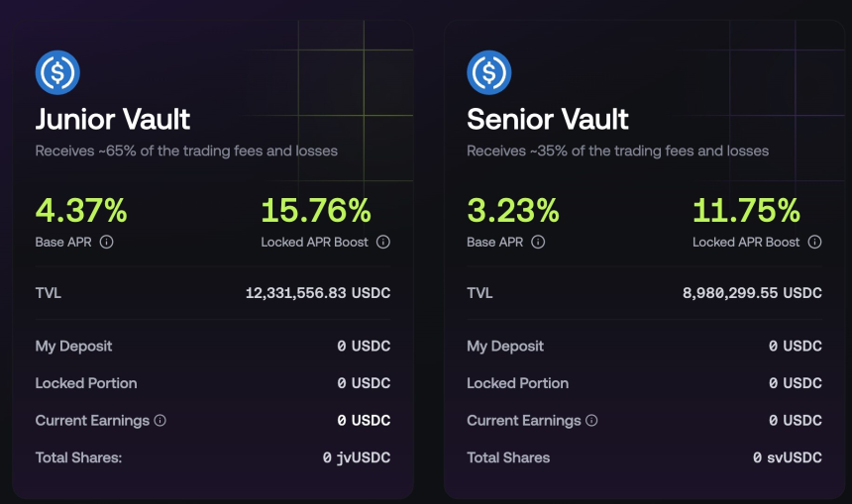The height and width of the screenshot is (504, 852).
Task: Open Senior Vault Base APR info icon
Action: coord(538,242)
